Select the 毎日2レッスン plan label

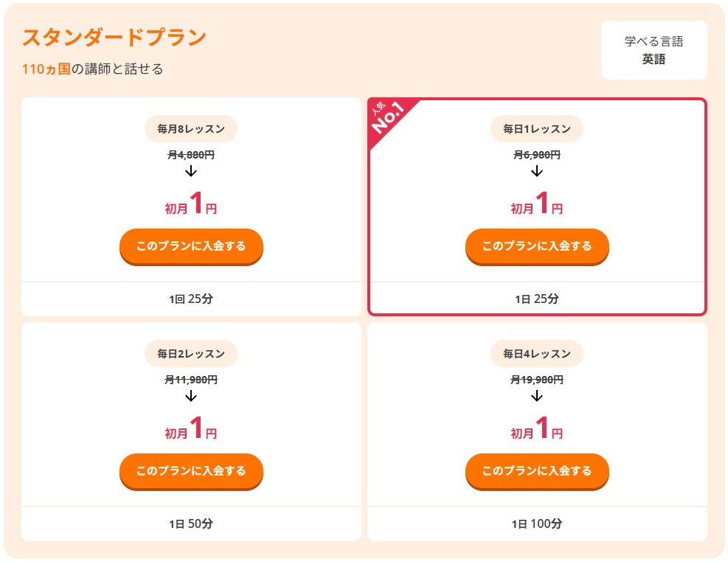point(191,354)
